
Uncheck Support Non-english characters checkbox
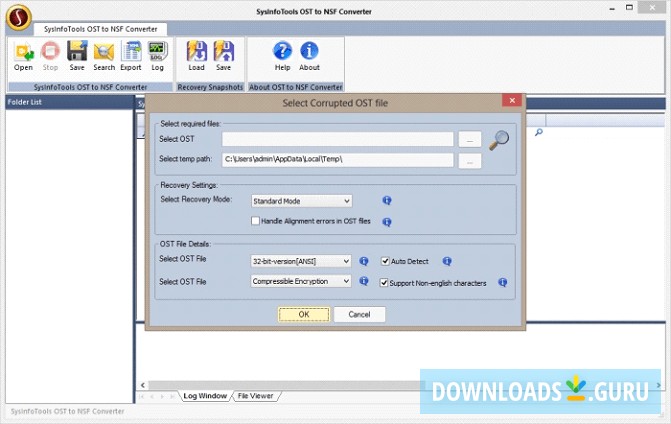(384, 283)
